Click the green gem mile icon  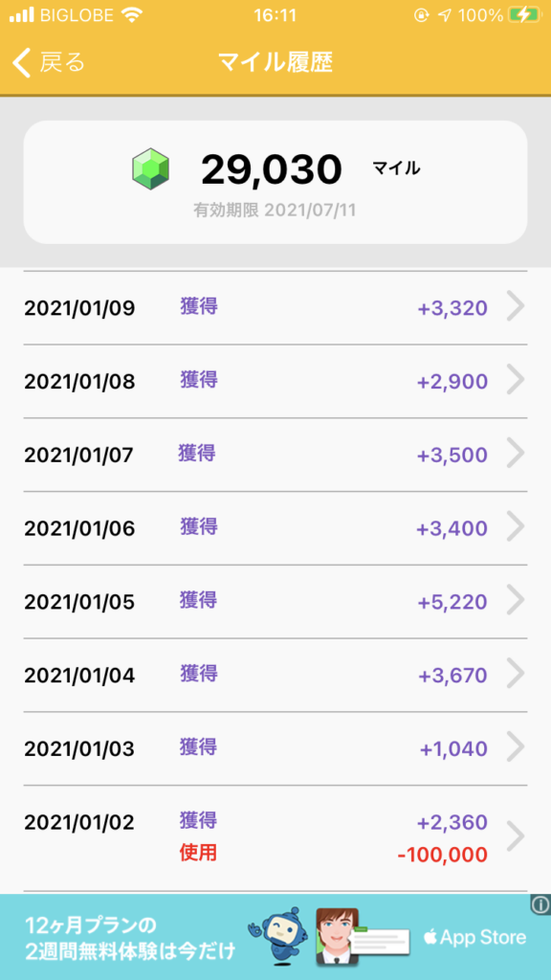click(150, 168)
